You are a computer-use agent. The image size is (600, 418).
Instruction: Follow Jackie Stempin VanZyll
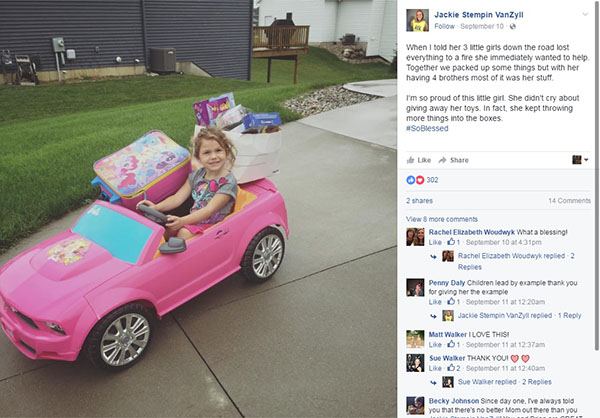[x=444, y=26]
